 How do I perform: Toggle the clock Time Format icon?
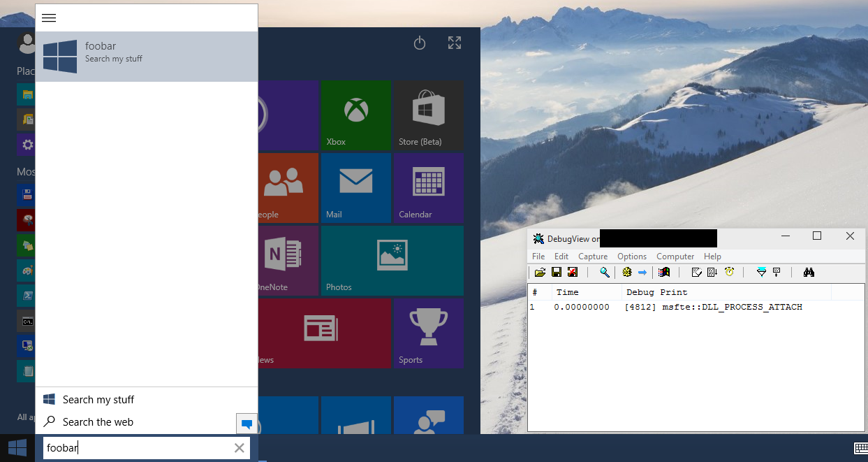pyautogui.click(x=729, y=273)
